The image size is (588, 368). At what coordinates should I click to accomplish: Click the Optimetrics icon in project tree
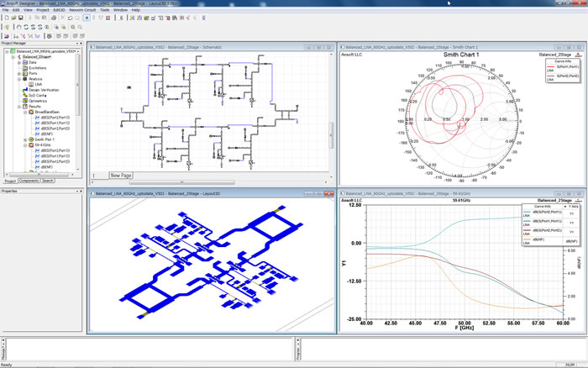coord(25,101)
